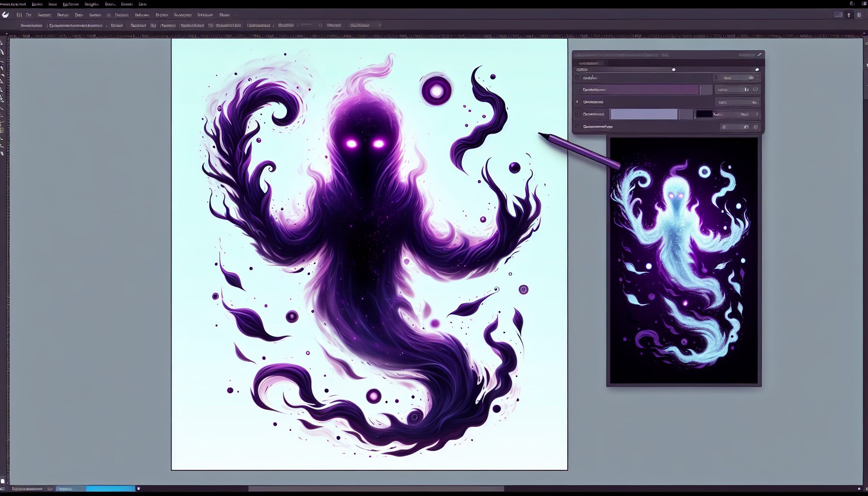Click the page icon at the bottom layer row's left
The image size is (868, 496).
[x=577, y=127]
